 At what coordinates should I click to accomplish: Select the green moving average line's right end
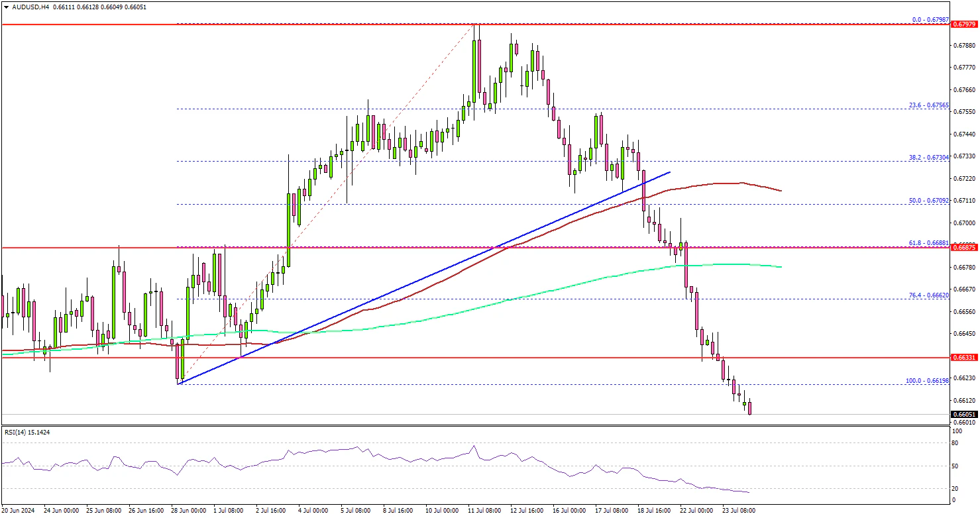pos(780,267)
